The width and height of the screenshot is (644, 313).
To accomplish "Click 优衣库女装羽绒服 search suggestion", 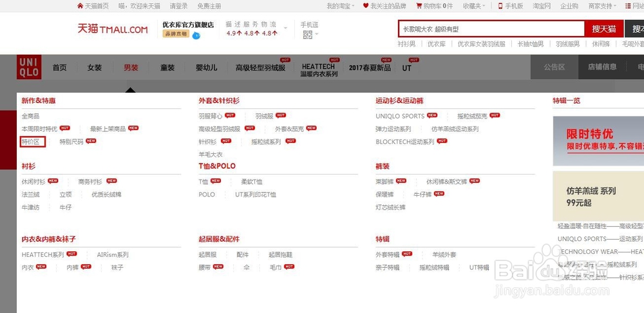I will pyautogui.click(x=481, y=44).
